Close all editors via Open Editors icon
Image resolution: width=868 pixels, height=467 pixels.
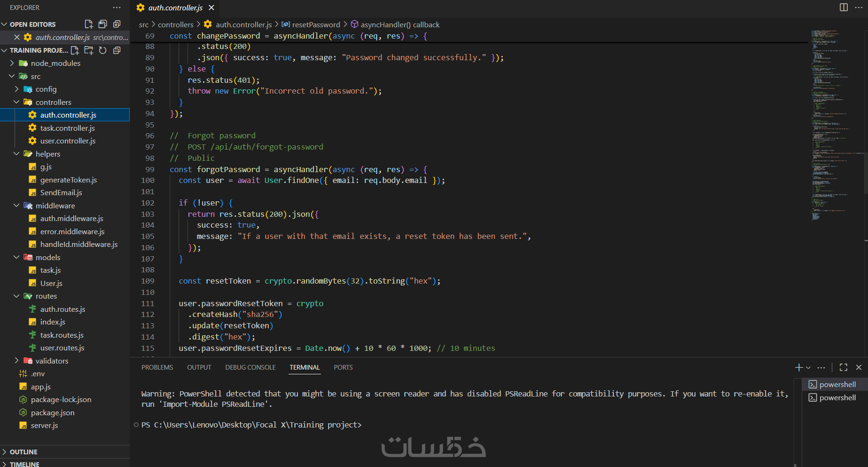click(117, 24)
